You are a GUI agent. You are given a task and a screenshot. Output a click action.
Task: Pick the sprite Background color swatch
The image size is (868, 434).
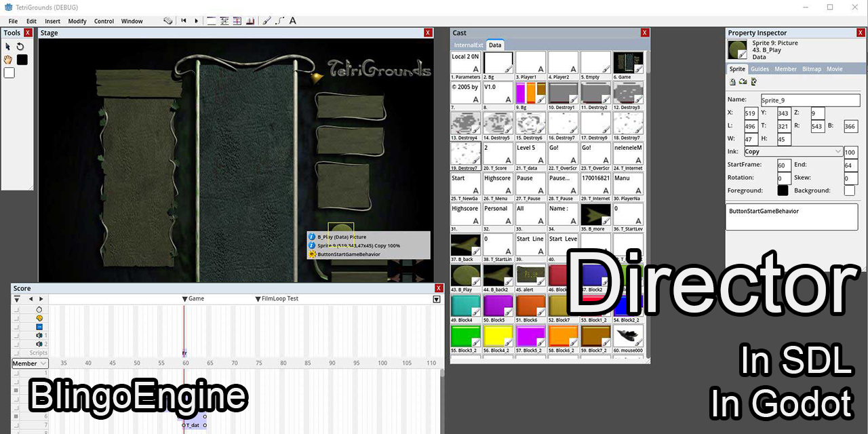click(x=849, y=191)
